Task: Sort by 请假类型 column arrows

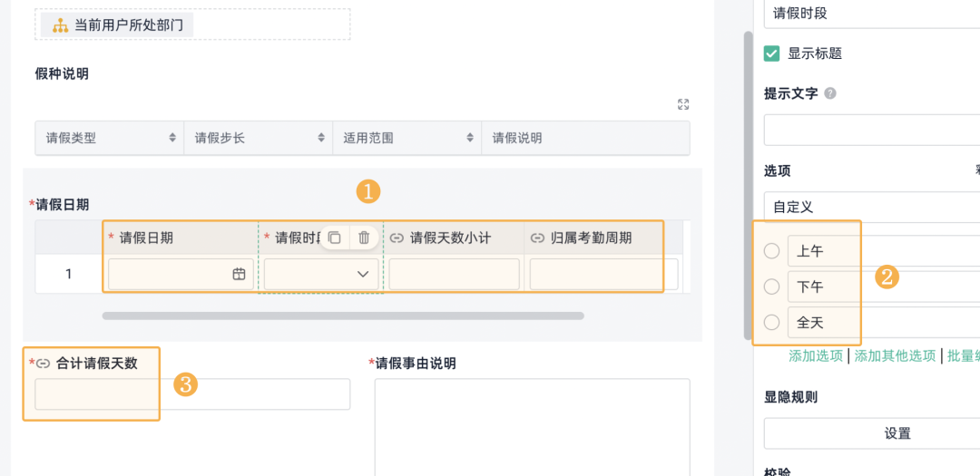Action: 172,138
